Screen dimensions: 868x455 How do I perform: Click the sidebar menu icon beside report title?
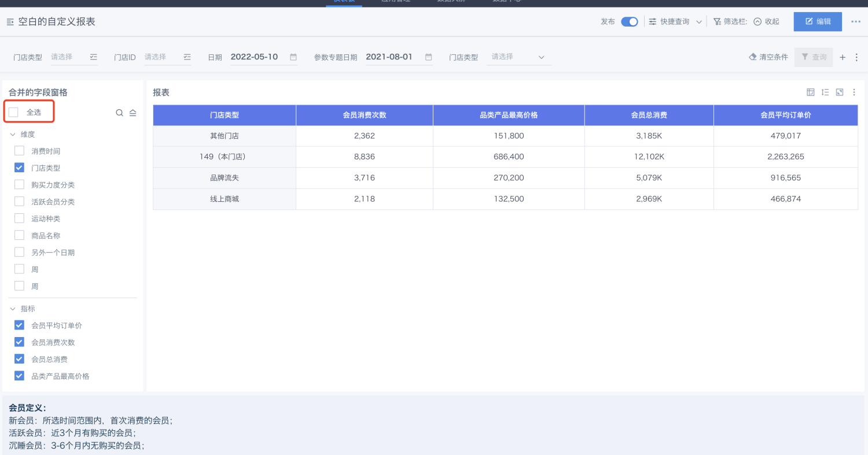pos(10,22)
